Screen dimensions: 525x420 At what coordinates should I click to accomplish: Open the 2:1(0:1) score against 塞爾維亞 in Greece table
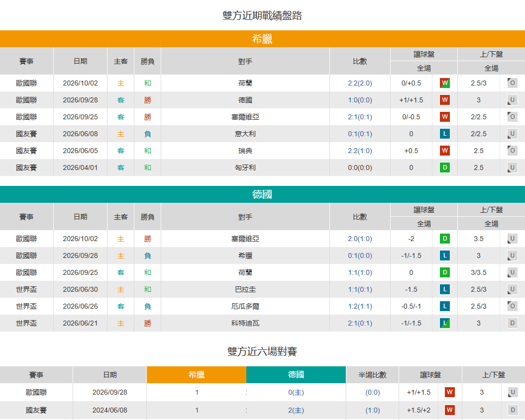coord(360,117)
